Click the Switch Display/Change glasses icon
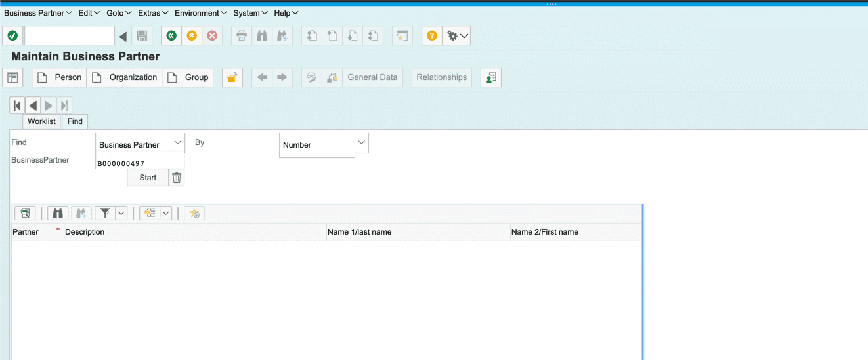The image size is (868, 360). [x=312, y=77]
